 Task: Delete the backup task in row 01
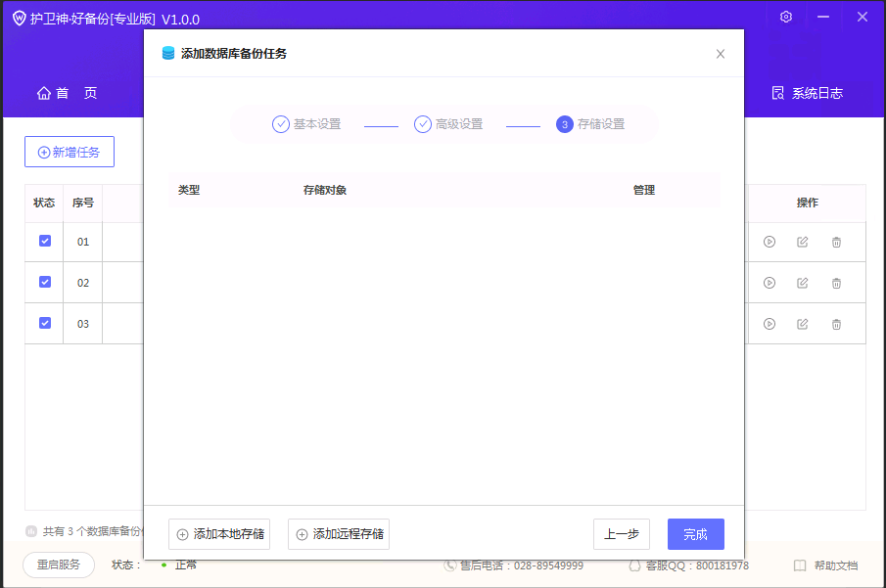836,242
